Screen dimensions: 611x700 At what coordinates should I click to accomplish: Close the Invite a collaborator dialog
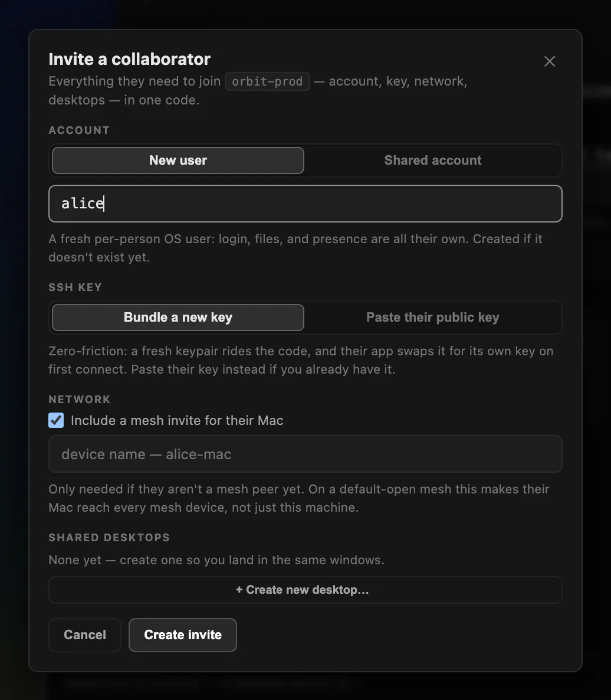(550, 61)
